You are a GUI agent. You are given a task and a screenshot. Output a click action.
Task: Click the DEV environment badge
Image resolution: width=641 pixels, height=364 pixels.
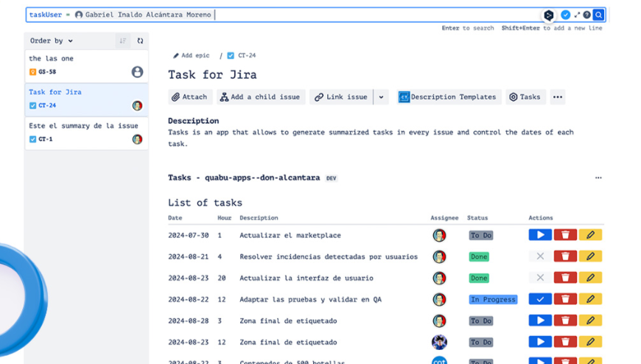coord(331,178)
